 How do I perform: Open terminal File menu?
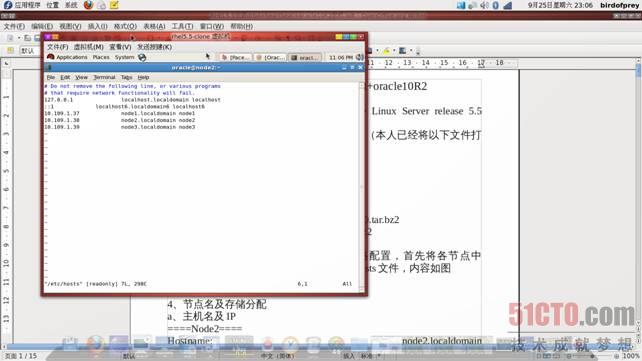click(50, 77)
